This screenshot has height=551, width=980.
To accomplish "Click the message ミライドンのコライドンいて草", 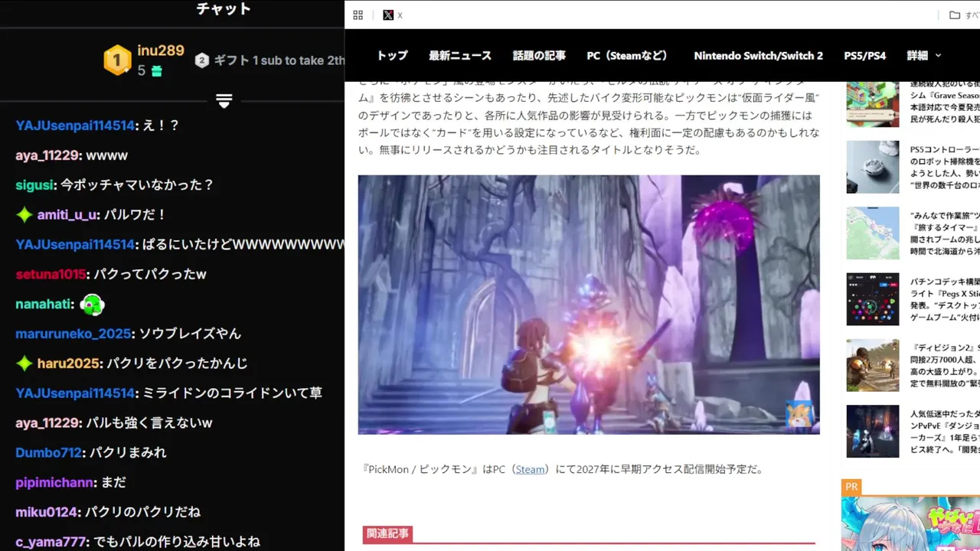I will point(233,393).
